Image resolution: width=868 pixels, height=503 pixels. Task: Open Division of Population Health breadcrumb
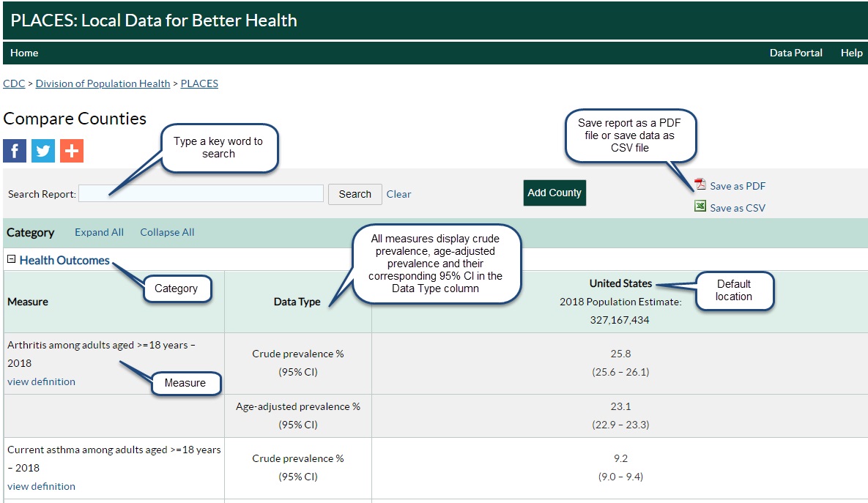coord(103,83)
